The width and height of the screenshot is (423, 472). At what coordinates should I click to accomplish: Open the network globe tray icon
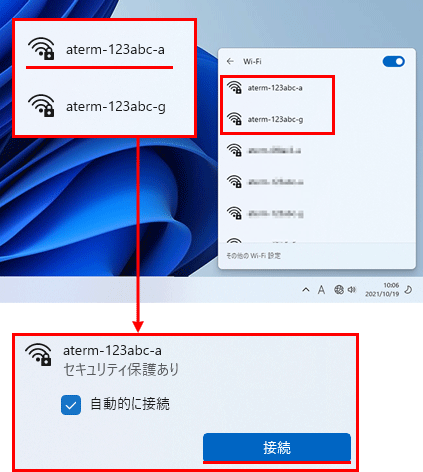[x=339, y=290]
